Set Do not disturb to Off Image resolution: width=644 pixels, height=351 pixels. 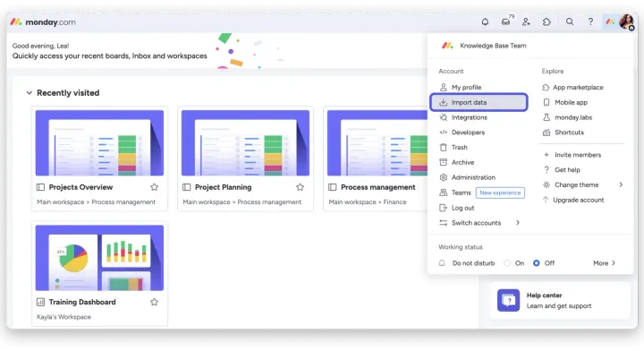click(537, 263)
